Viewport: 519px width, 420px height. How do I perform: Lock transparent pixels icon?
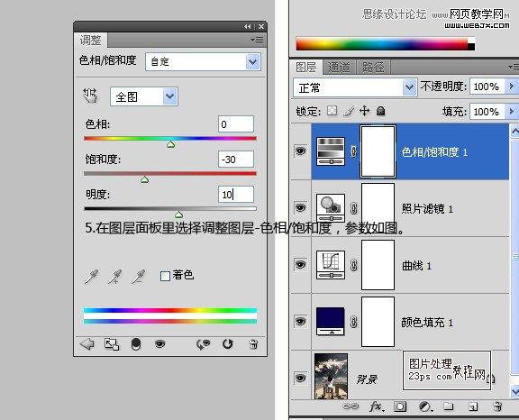[332, 111]
